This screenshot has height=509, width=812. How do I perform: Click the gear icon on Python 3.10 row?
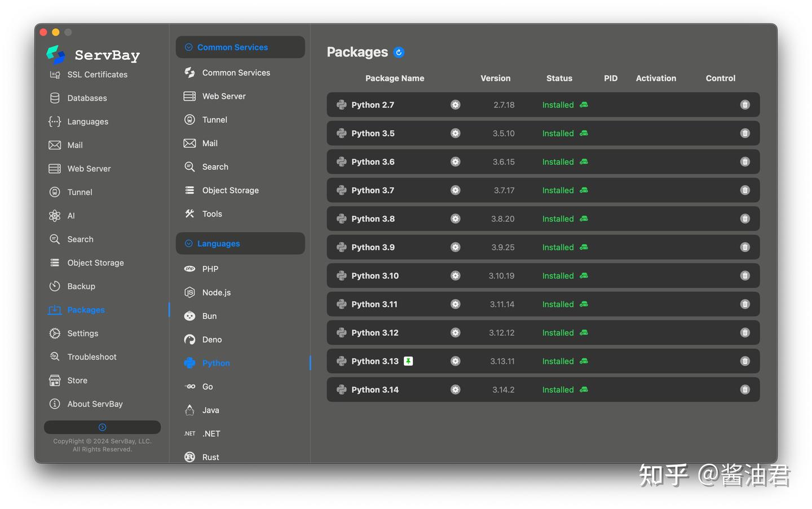click(455, 276)
